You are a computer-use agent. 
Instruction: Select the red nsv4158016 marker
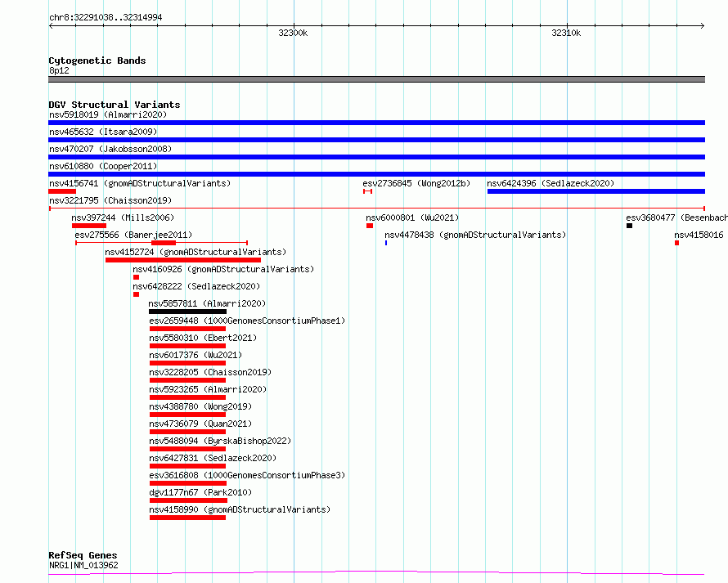point(677,243)
